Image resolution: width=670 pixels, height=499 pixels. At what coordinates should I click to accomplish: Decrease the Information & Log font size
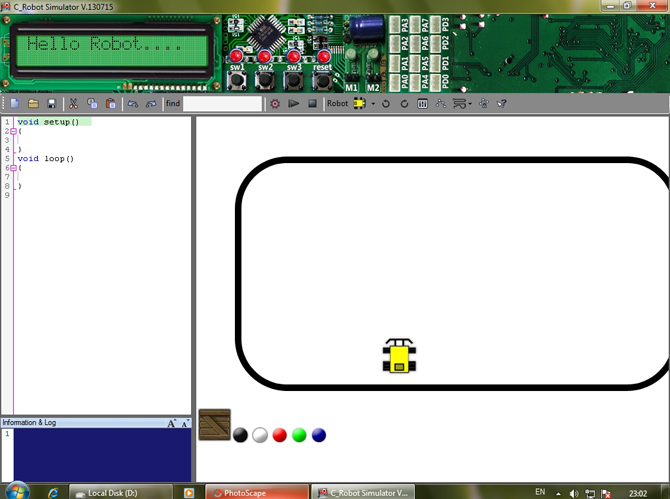[x=184, y=423]
